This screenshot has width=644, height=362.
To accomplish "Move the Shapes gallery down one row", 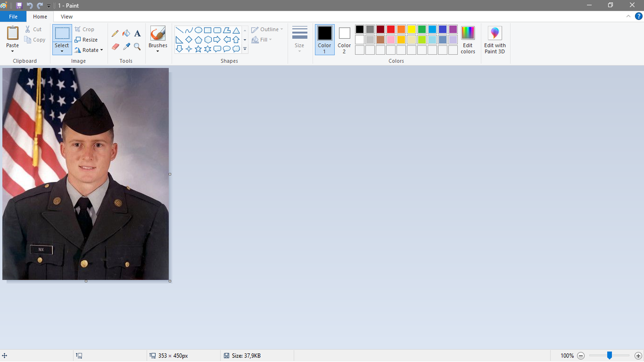I will coord(245,40).
